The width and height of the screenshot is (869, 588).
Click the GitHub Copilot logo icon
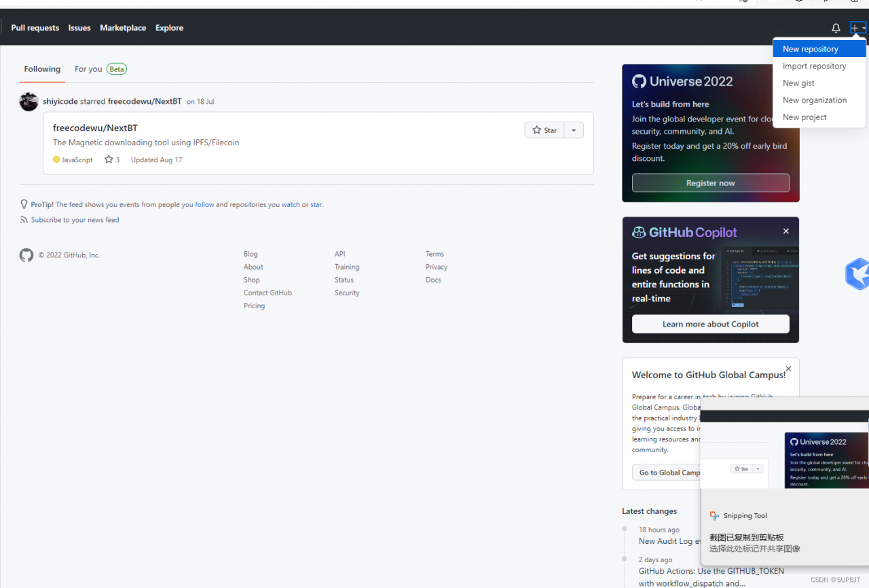click(639, 232)
